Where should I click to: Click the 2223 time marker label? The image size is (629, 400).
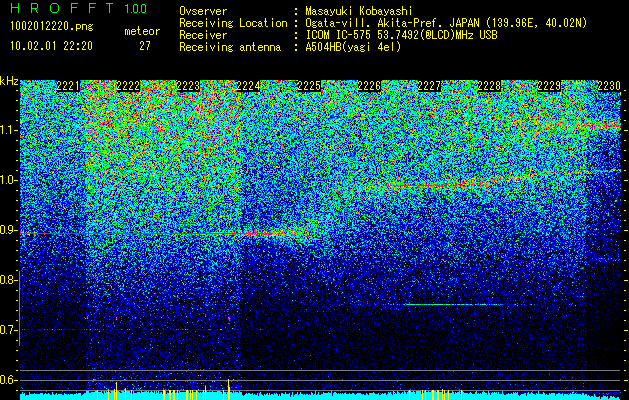click(x=189, y=86)
